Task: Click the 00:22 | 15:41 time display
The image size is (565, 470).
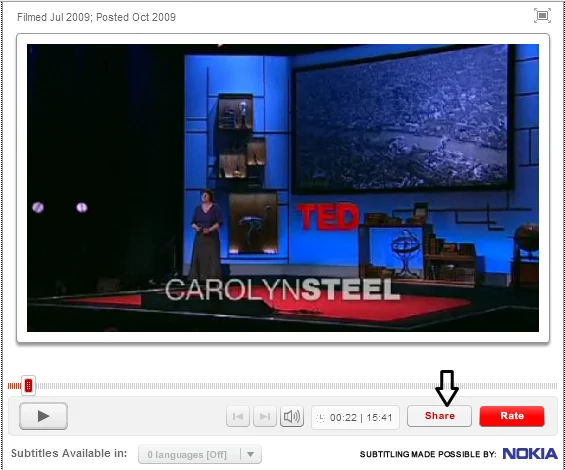Action: click(x=355, y=417)
